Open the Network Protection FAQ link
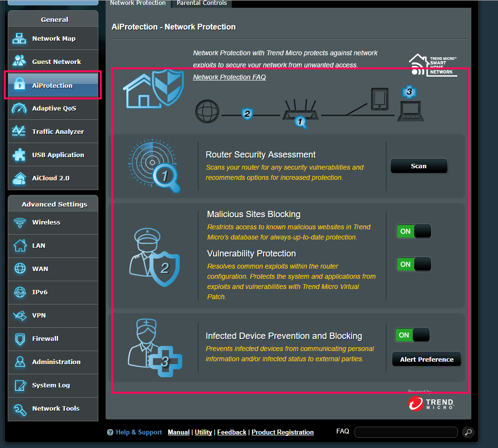This screenshot has height=448, width=498. 229,77
